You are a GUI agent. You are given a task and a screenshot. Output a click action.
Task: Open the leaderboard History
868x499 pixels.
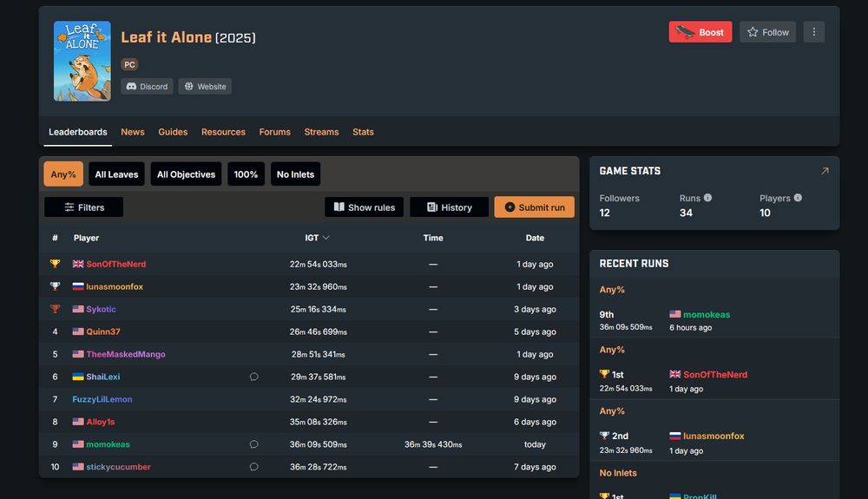pos(449,207)
